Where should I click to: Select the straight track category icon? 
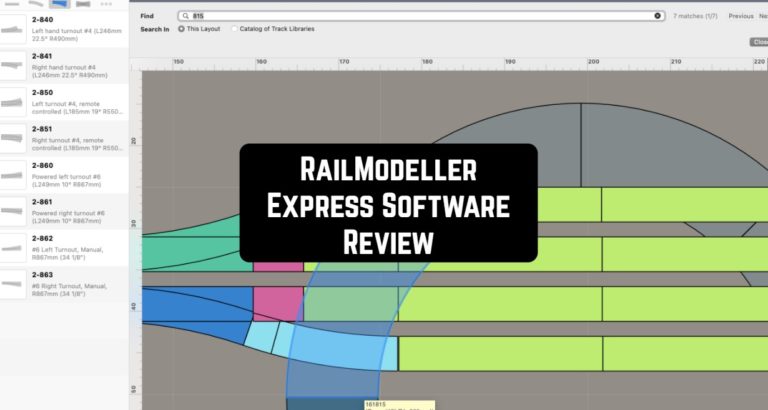[12, 4]
